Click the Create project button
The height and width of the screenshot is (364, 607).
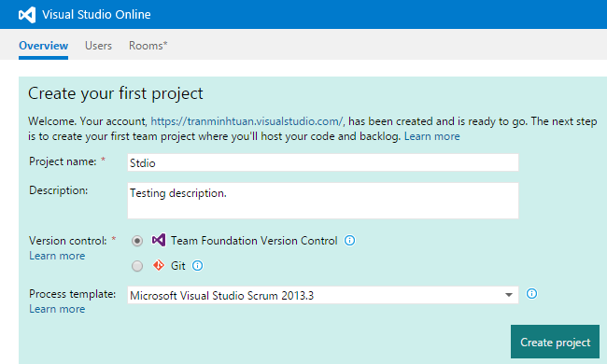(555, 342)
